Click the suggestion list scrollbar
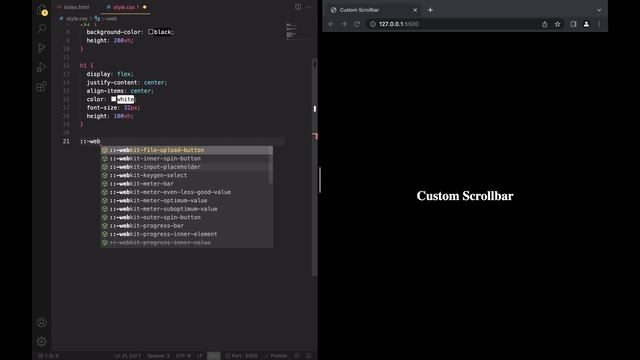The width and height of the screenshot is (640, 360). tap(271, 165)
